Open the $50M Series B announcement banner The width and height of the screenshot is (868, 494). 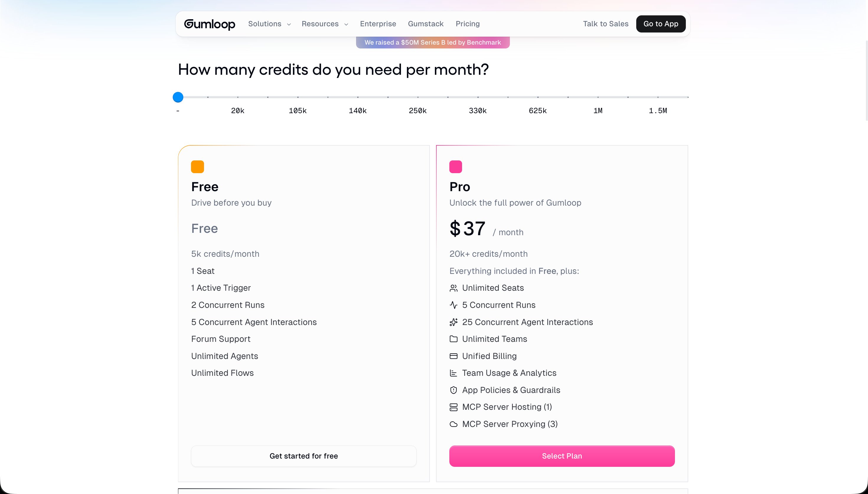[x=433, y=43]
